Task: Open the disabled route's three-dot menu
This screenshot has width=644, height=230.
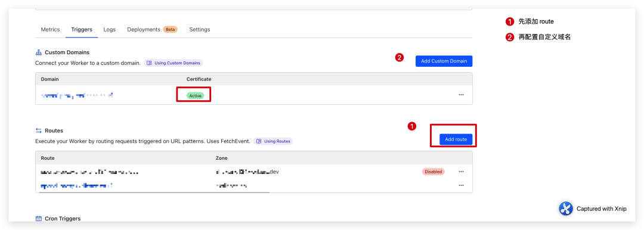Action: 461,172
